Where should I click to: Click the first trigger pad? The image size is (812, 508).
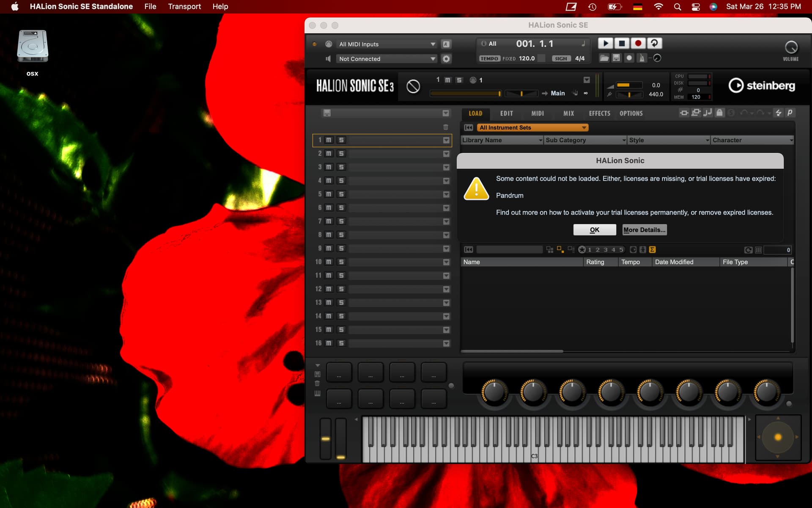(x=339, y=372)
